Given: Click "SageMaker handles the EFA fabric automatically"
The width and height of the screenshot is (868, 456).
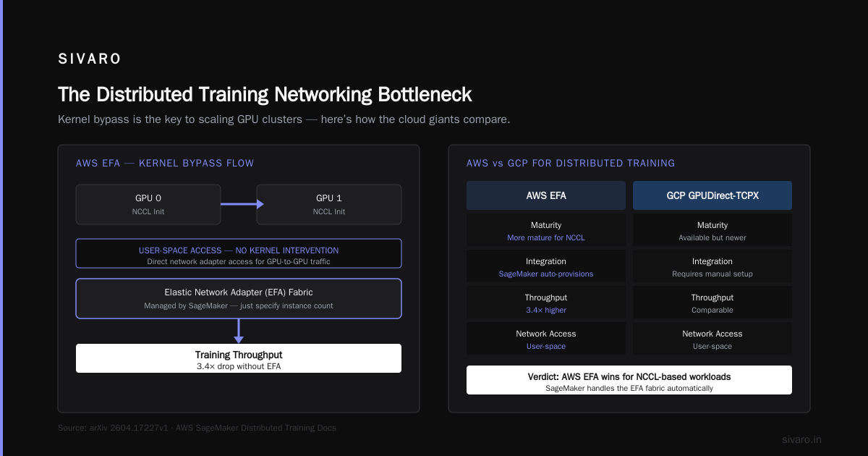Looking at the screenshot, I should pos(629,388).
